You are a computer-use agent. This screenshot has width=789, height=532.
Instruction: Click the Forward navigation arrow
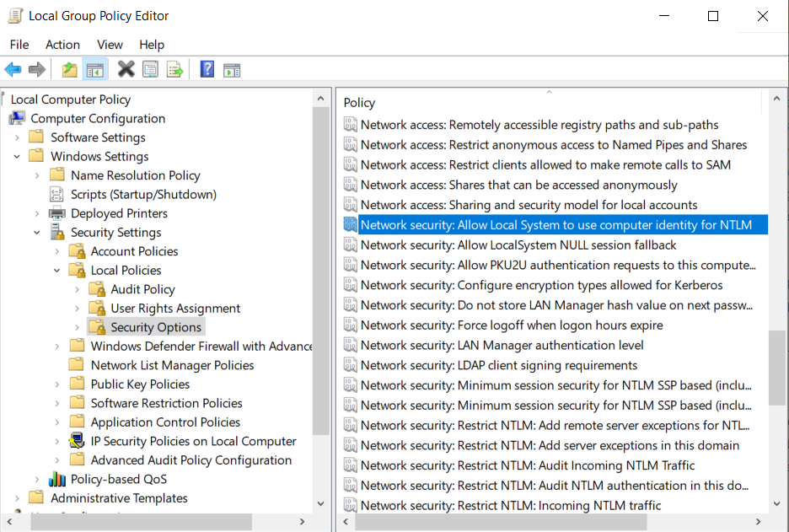[38, 69]
